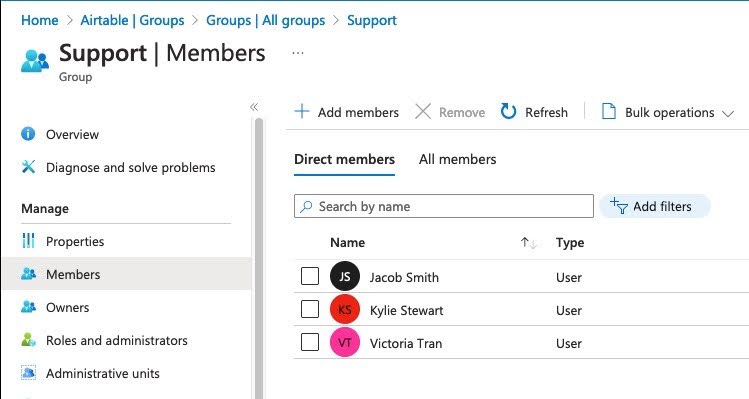This screenshot has height=399, width=749.
Task: Focus the Search by name field
Action: point(444,206)
